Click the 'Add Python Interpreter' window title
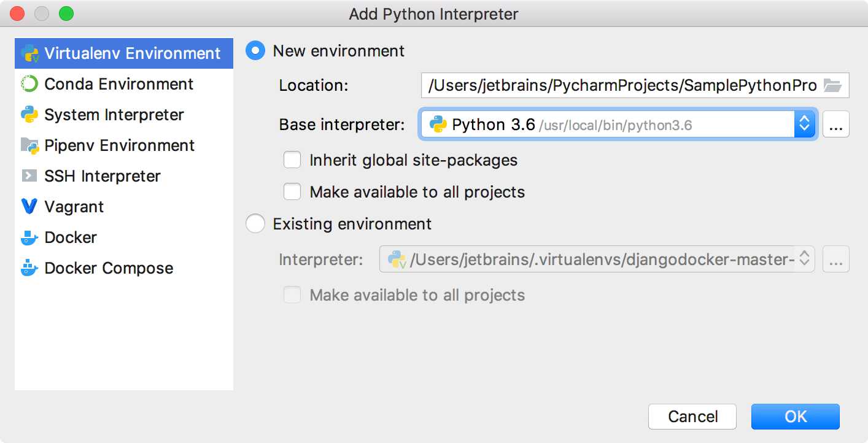The height and width of the screenshot is (443, 868). pos(434,14)
